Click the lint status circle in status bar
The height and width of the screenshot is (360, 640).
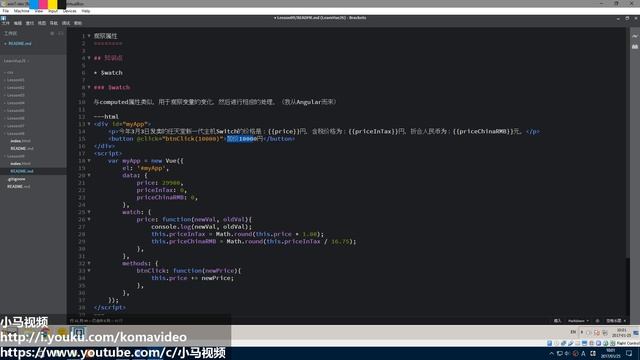(598, 321)
